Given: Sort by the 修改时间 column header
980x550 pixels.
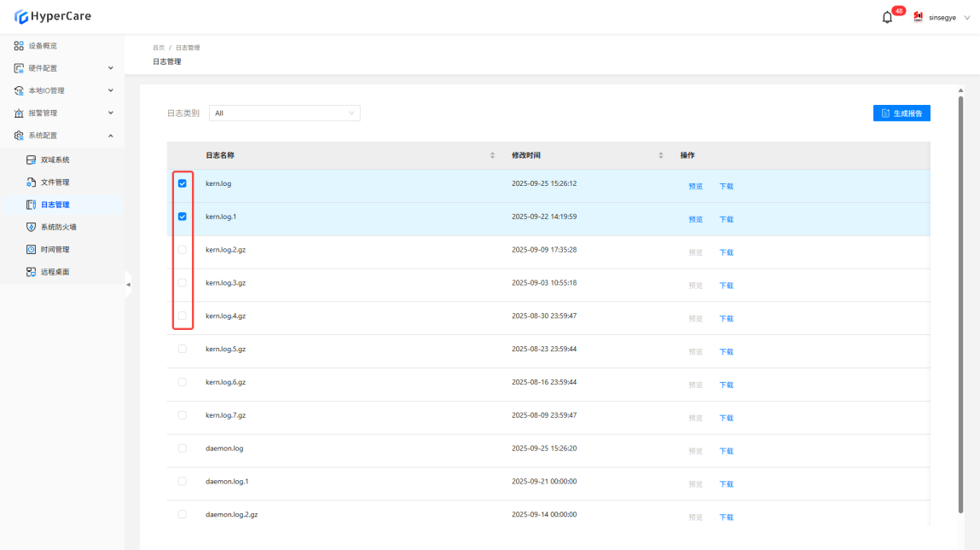Looking at the screenshot, I should pos(525,155).
